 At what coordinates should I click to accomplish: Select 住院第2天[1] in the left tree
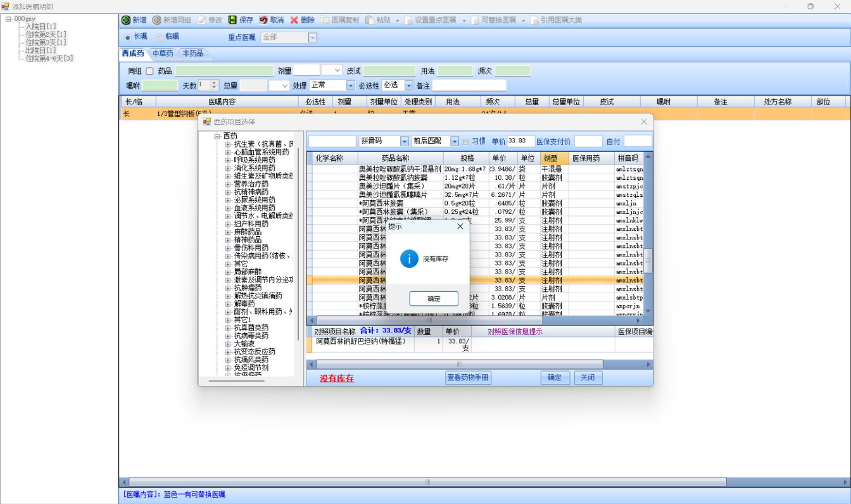pyautogui.click(x=46, y=34)
